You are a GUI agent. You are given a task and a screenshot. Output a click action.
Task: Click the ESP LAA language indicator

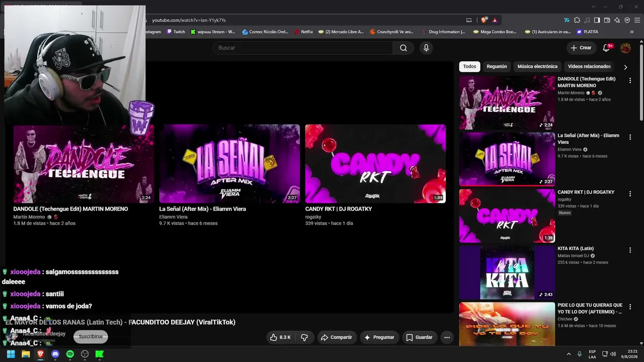click(592, 354)
